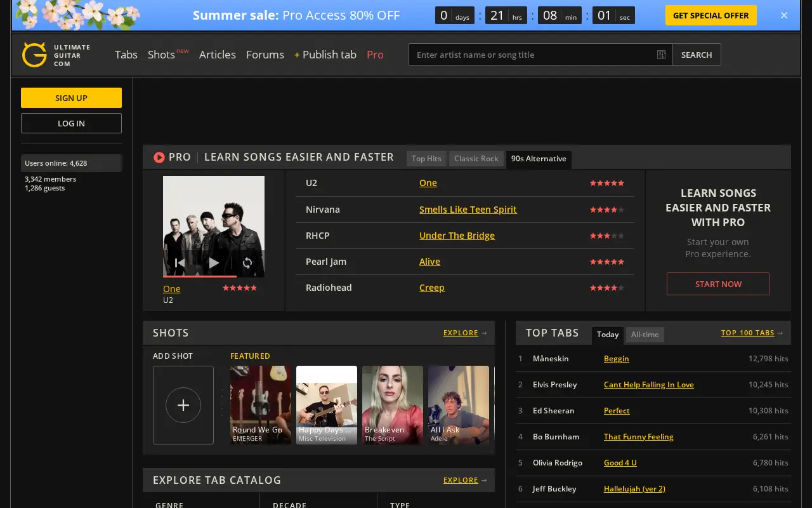812x508 pixels.
Task: Click the star rating for Pearl Jam row
Action: coord(607,262)
